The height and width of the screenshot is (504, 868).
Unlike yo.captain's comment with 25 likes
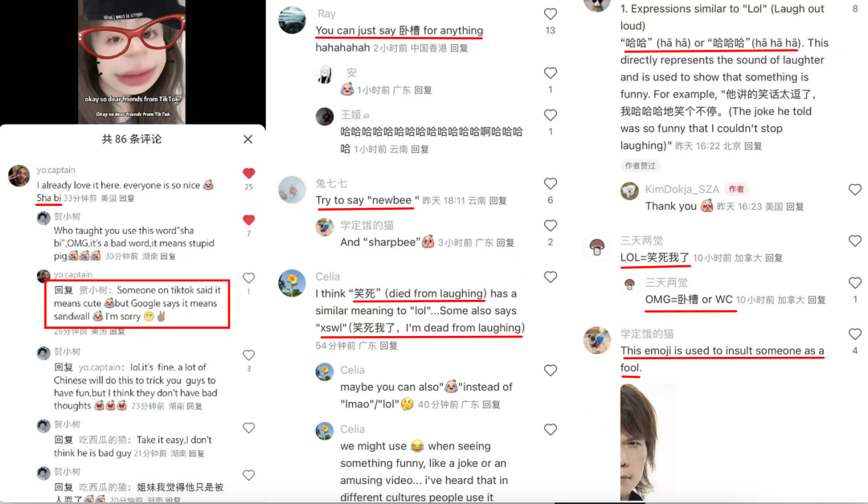(249, 174)
